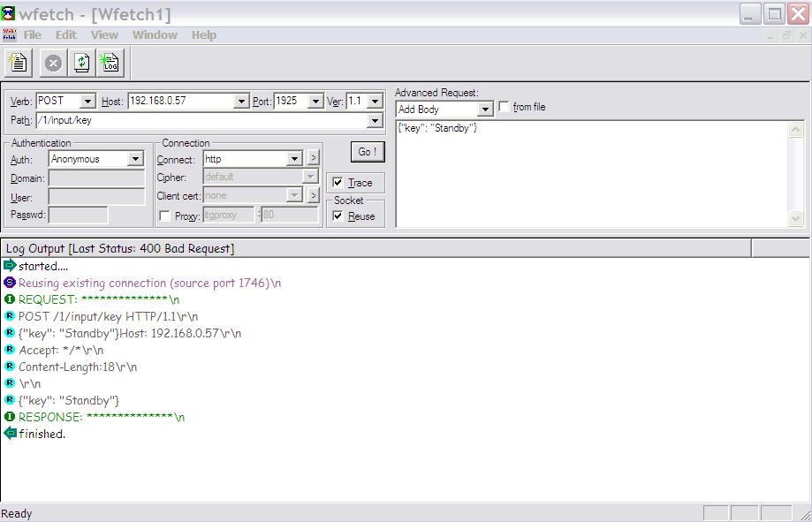Open the Connect dropdown showing http
This screenshot has height=522, width=812.
coord(294,158)
